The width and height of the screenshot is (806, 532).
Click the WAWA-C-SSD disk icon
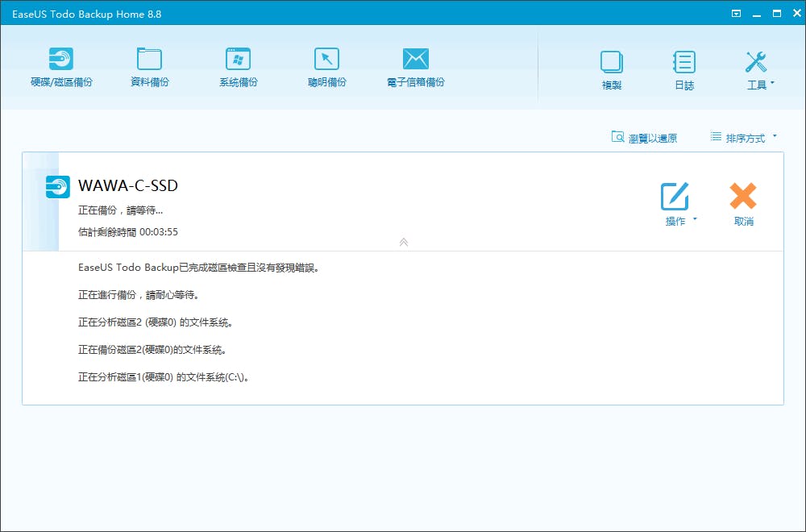(57, 186)
